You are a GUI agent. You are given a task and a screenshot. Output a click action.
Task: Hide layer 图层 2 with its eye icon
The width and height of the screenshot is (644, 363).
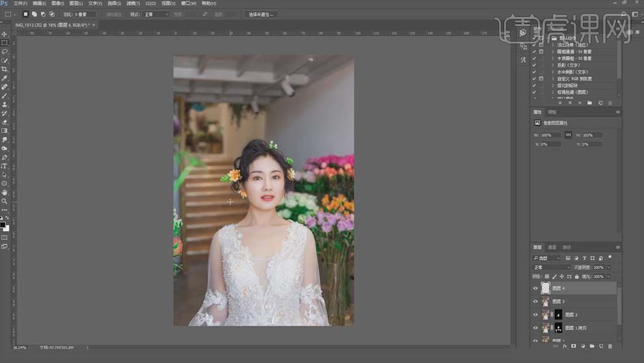[x=535, y=315]
